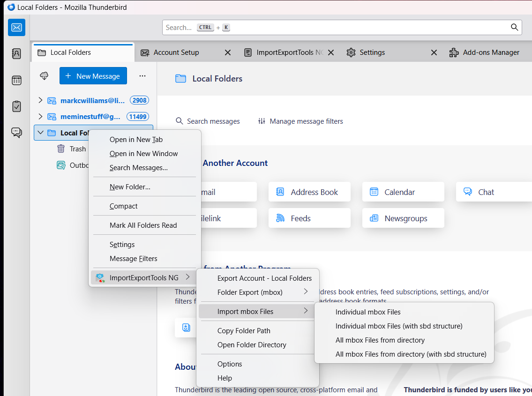Open folder pane options (three dots)

pyautogui.click(x=142, y=76)
